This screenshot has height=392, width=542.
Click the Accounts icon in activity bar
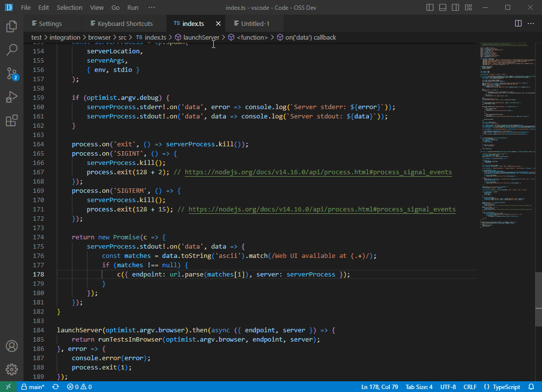[12, 346]
